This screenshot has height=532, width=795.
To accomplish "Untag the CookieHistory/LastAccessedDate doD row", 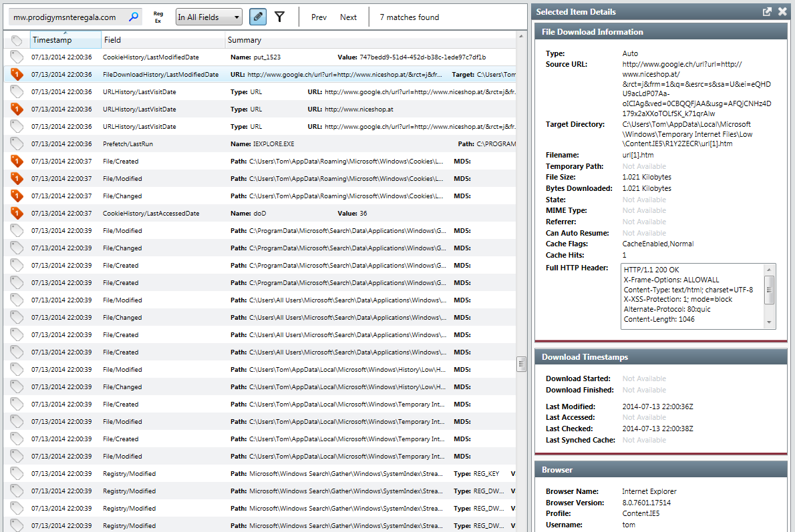I will [17, 214].
